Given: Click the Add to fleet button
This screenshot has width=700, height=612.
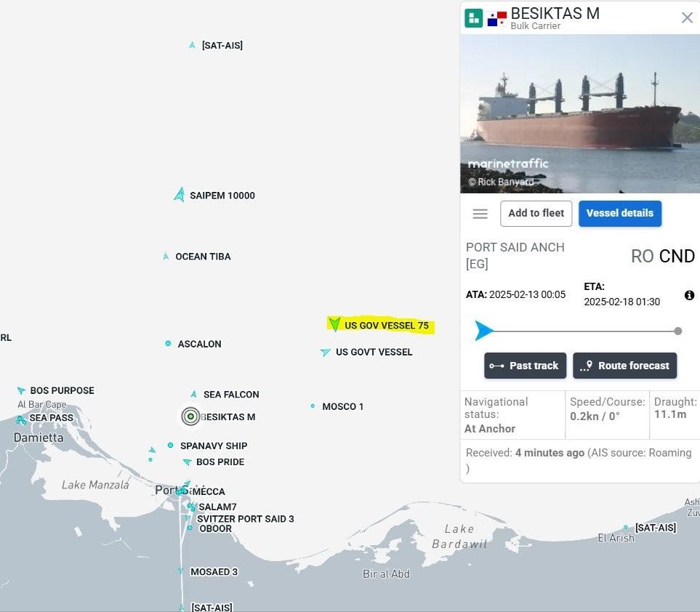Looking at the screenshot, I should pyautogui.click(x=536, y=214).
